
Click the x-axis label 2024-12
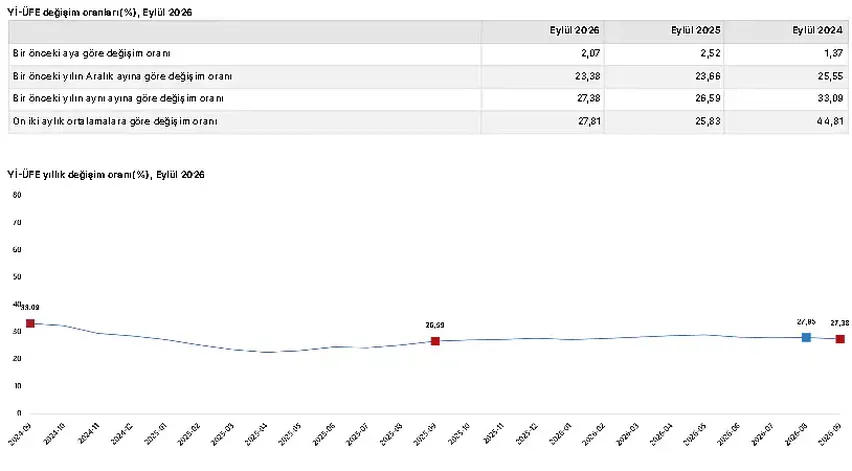pos(122,435)
